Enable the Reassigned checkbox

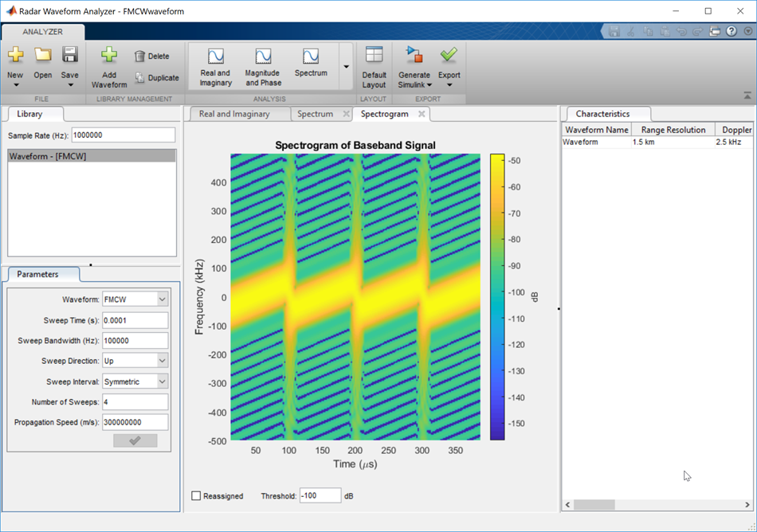pos(197,496)
